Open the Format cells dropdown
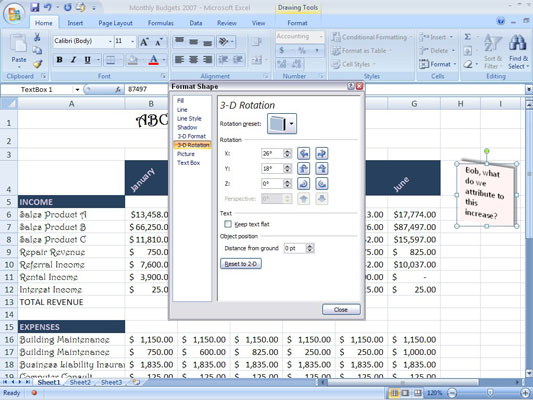Image resolution: width=533 pixels, height=400 pixels. [437, 64]
